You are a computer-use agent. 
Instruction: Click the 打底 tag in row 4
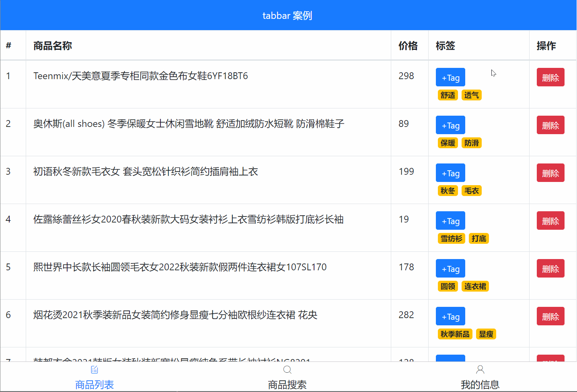pyautogui.click(x=478, y=238)
